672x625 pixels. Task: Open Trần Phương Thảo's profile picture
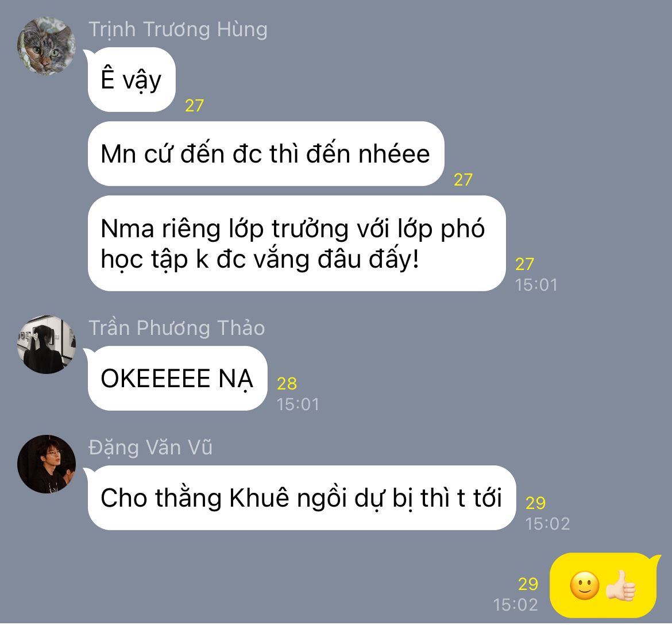pyautogui.click(x=47, y=345)
